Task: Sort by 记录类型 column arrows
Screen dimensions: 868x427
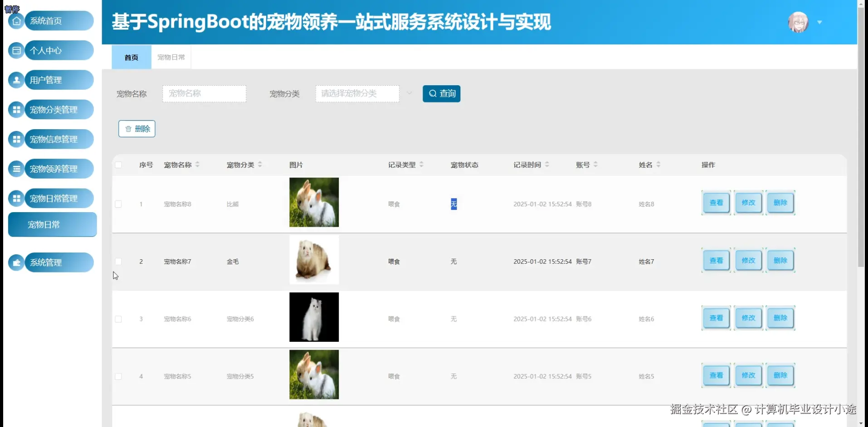Action: click(x=421, y=165)
